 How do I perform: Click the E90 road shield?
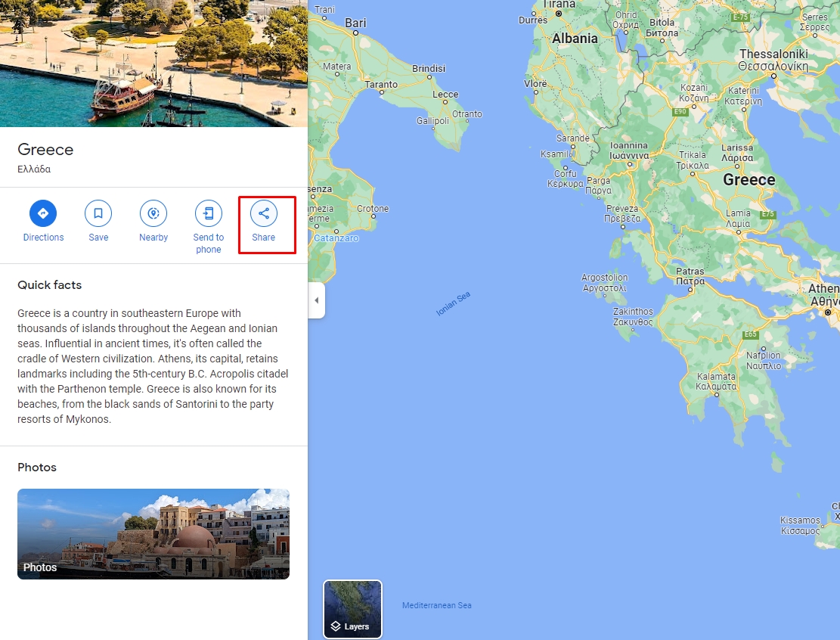[680, 111]
